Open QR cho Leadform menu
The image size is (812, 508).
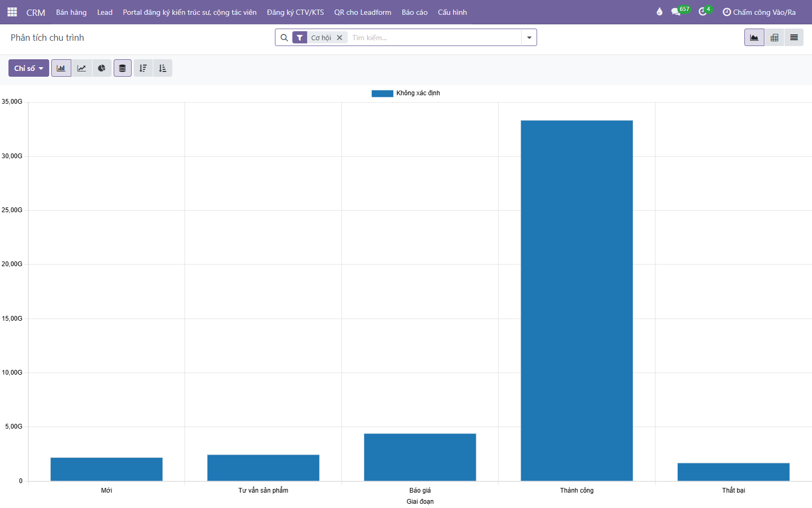pyautogui.click(x=363, y=12)
